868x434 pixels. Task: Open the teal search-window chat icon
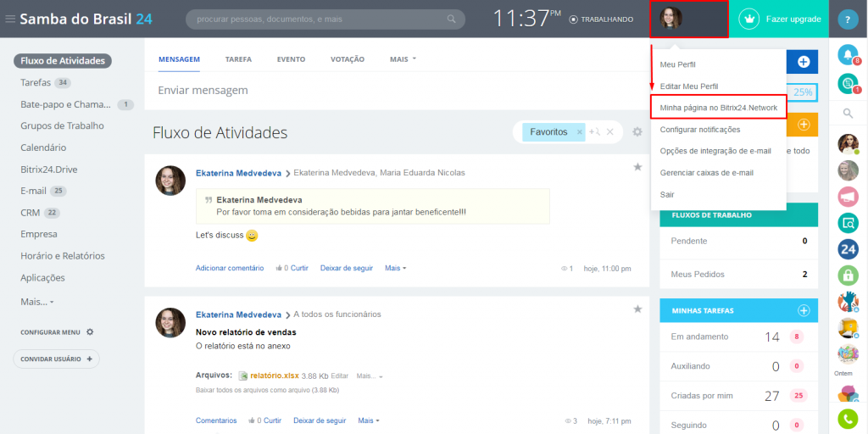848,223
